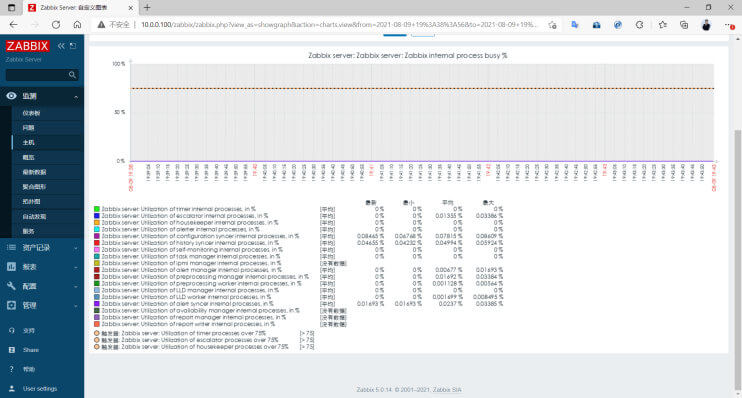Open 服务 menu item
Image resolution: width=742 pixels, height=398 pixels.
[x=28, y=231]
